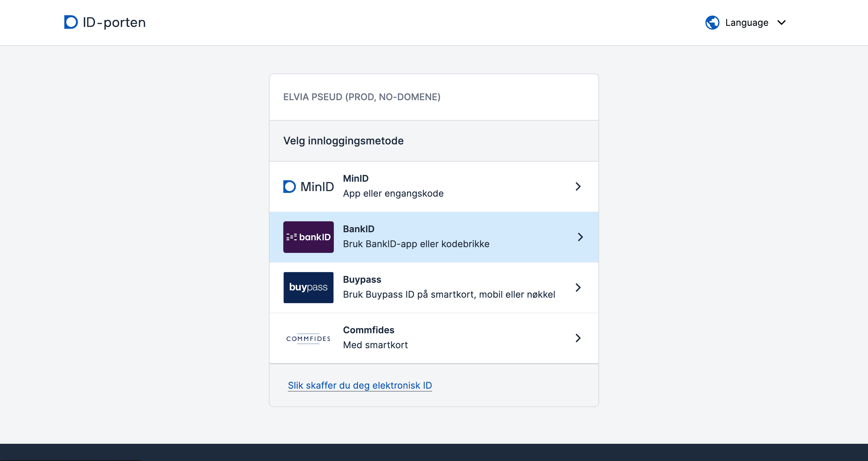Click the chevron arrow on BankID row

click(x=580, y=237)
